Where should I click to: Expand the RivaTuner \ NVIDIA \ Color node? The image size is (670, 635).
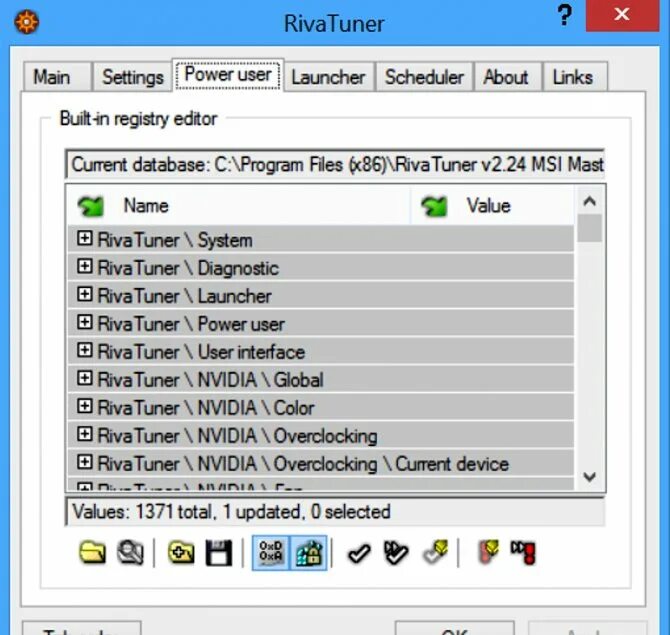[85, 406]
